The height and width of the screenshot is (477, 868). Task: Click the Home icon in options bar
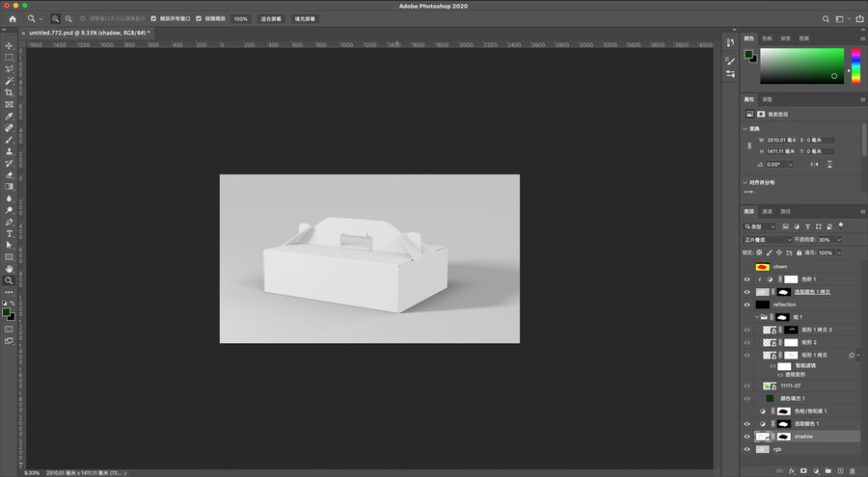(x=13, y=19)
